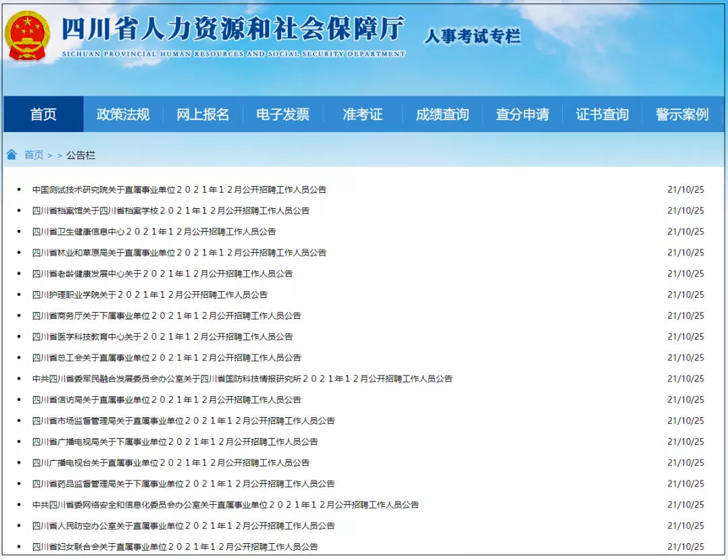
Task: Open the 查分申请 page
Action: [x=522, y=115]
